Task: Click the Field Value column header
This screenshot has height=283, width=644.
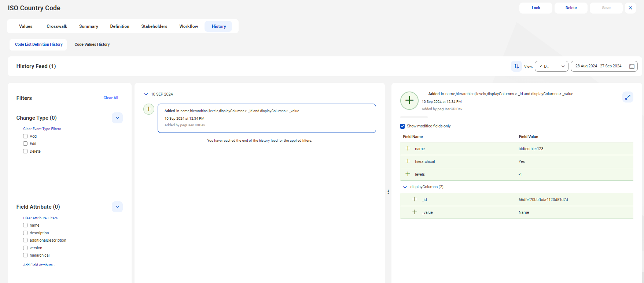Action: (528, 137)
